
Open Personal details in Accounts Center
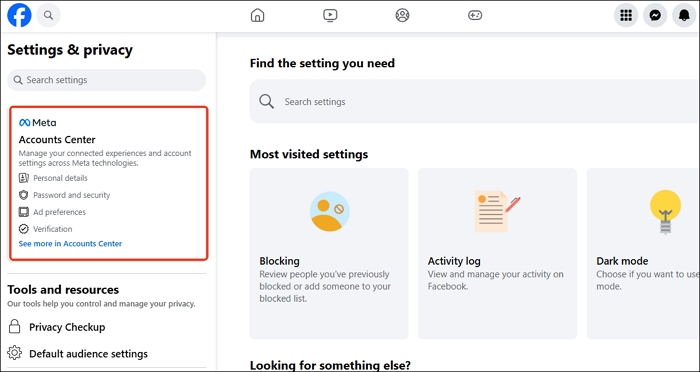point(60,178)
